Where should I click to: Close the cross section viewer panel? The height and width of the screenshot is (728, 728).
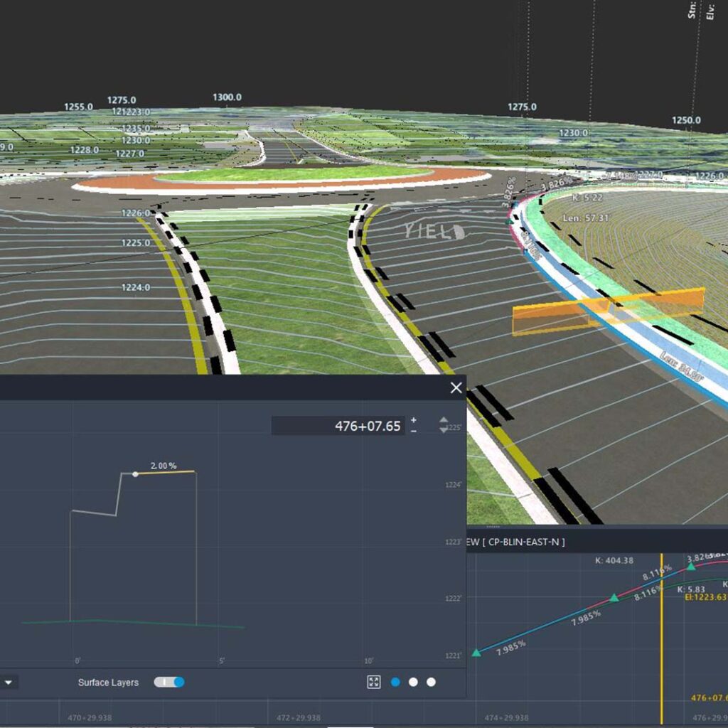click(456, 387)
